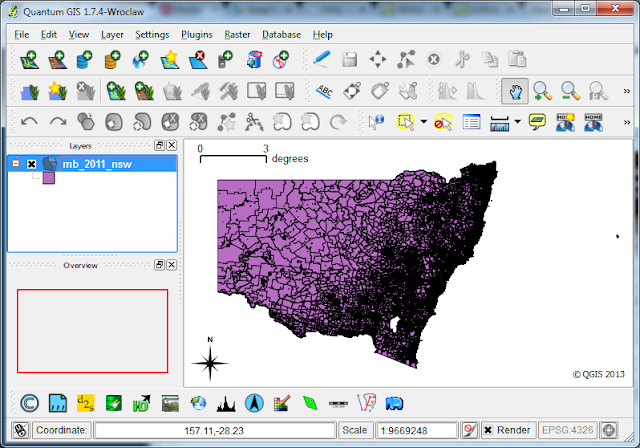The width and height of the screenshot is (640, 448).
Task: Click the Undo arrow icon
Action: 29,122
